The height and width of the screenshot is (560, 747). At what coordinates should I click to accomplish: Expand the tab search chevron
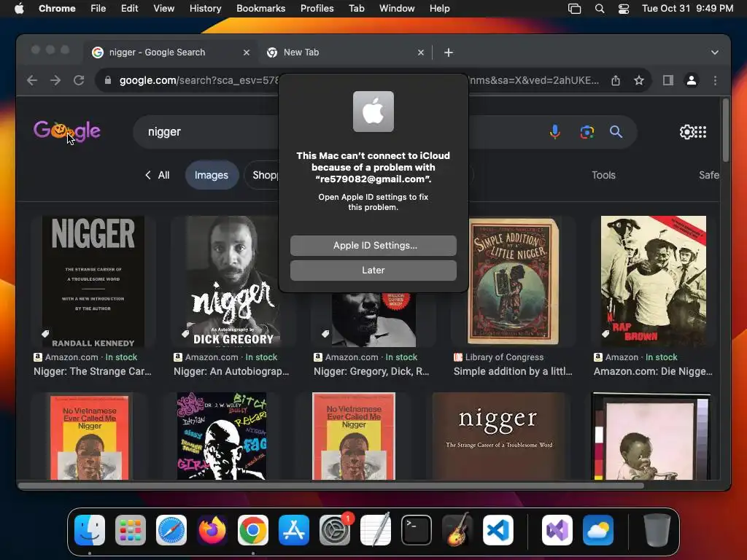[x=715, y=52]
